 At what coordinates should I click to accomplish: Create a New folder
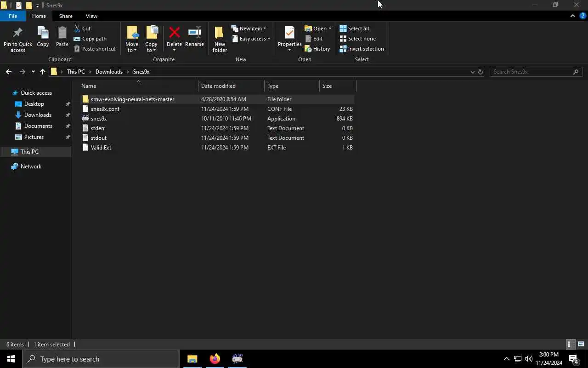[220, 39]
